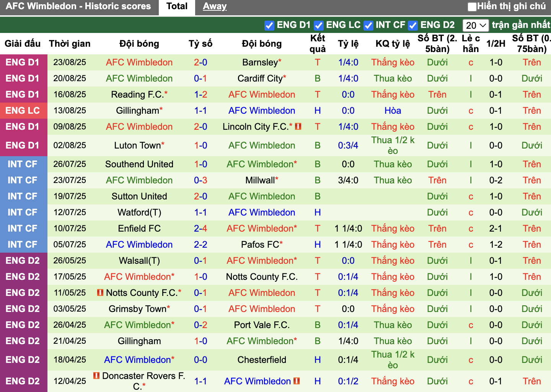Open the Chesterfield team link
Viewport: 551px width, 392px height.
coord(262,360)
